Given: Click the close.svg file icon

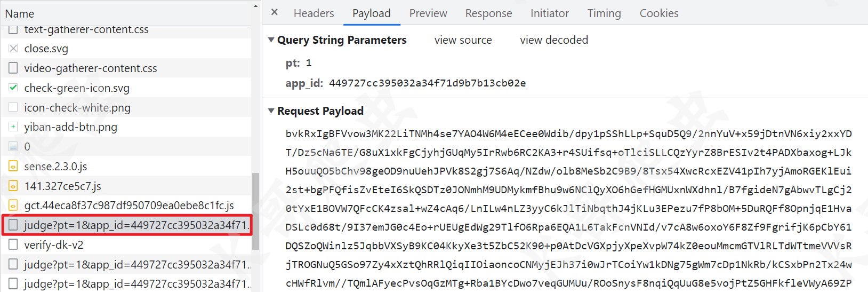Looking at the screenshot, I should click(x=13, y=48).
